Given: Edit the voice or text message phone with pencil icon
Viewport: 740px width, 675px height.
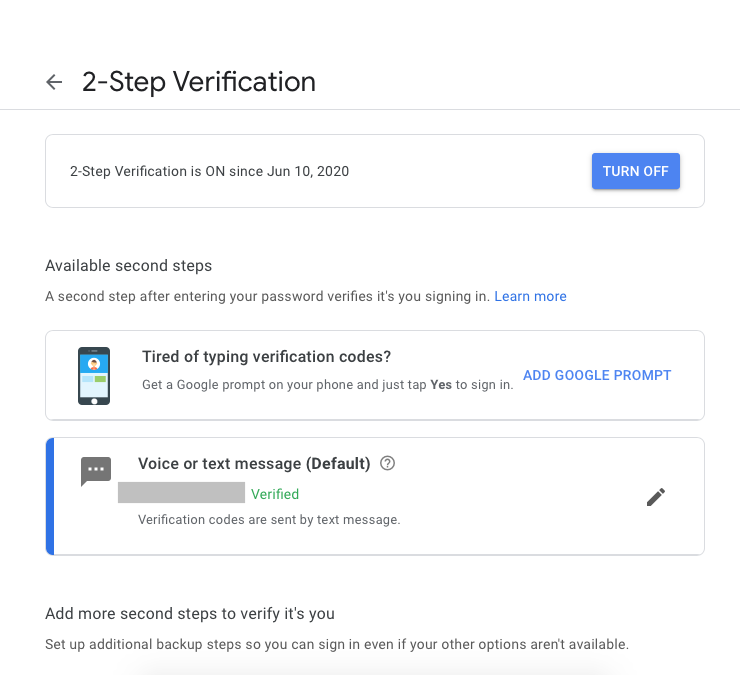Looking at the screenshot, I should [656, 497].
